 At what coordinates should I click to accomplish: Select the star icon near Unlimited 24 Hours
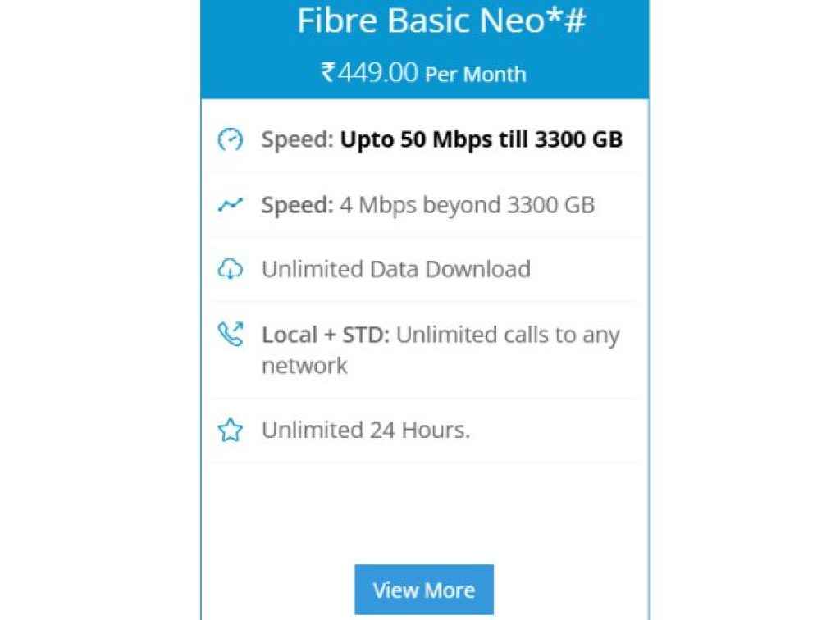click(x=231, y=430)
